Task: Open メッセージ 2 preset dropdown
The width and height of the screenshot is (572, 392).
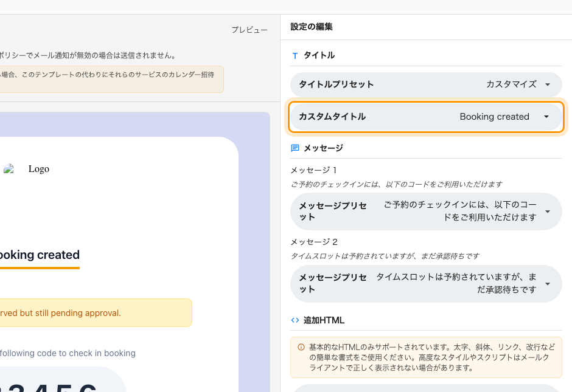Action: point(426,284)
